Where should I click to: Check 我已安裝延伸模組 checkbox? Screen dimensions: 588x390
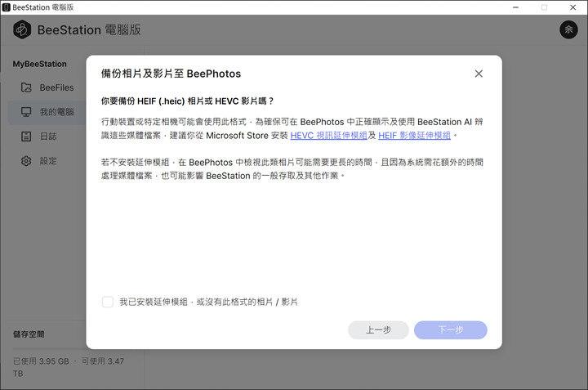coord(108,302)
